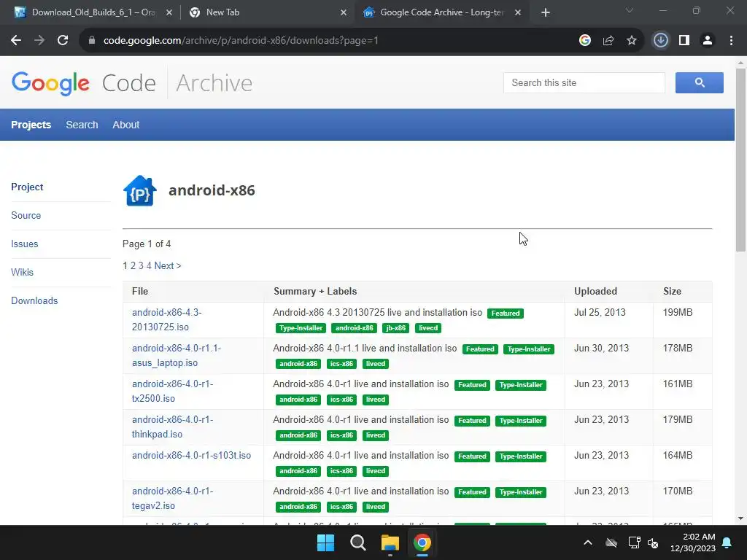Viewport: 747px width, 560px height.
Task: Open android-x86-4.0-r1-thinkpad.iso link
Action: click(172, 427)
